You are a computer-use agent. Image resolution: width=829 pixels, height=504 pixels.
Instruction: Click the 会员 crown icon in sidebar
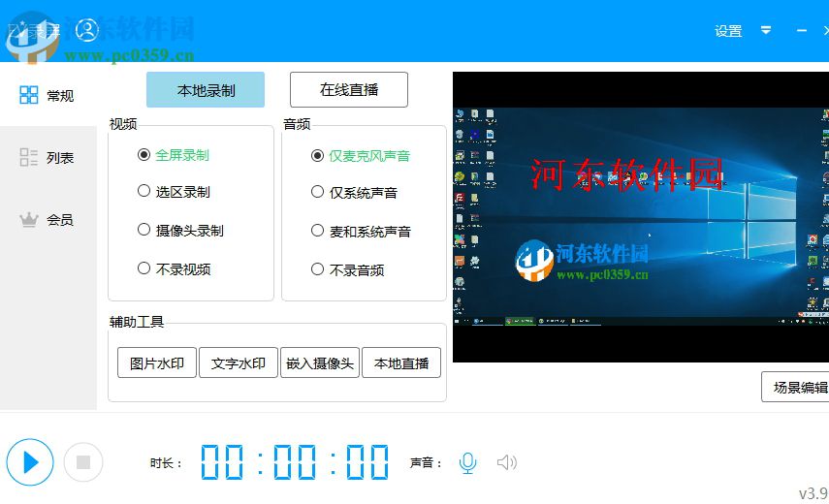28,219
